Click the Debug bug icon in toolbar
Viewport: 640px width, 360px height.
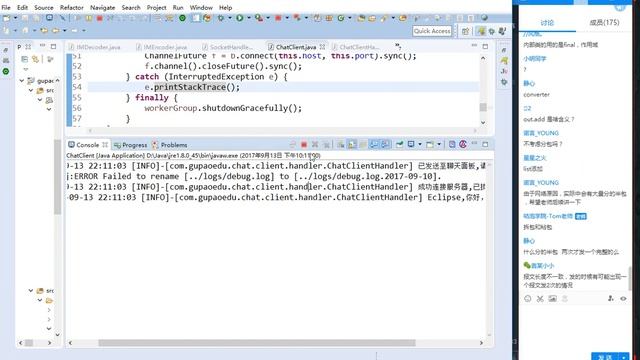click(221, 18)
